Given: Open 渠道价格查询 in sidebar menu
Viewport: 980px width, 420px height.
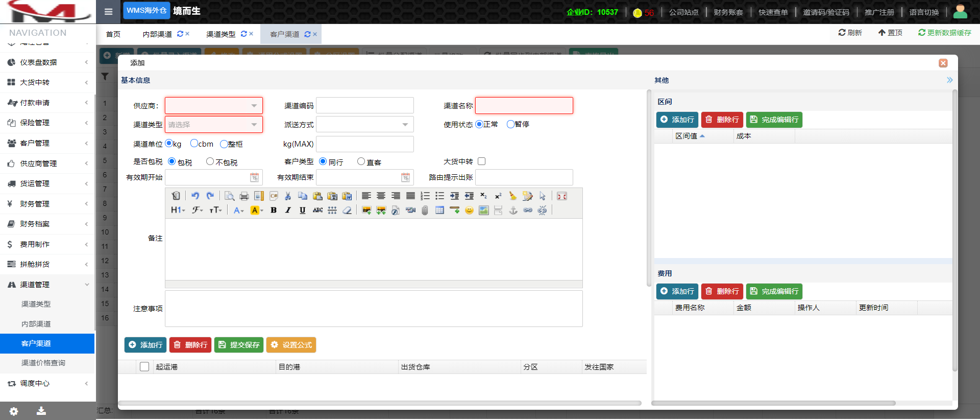Looking at the screenshot, I should coord(43,363).
